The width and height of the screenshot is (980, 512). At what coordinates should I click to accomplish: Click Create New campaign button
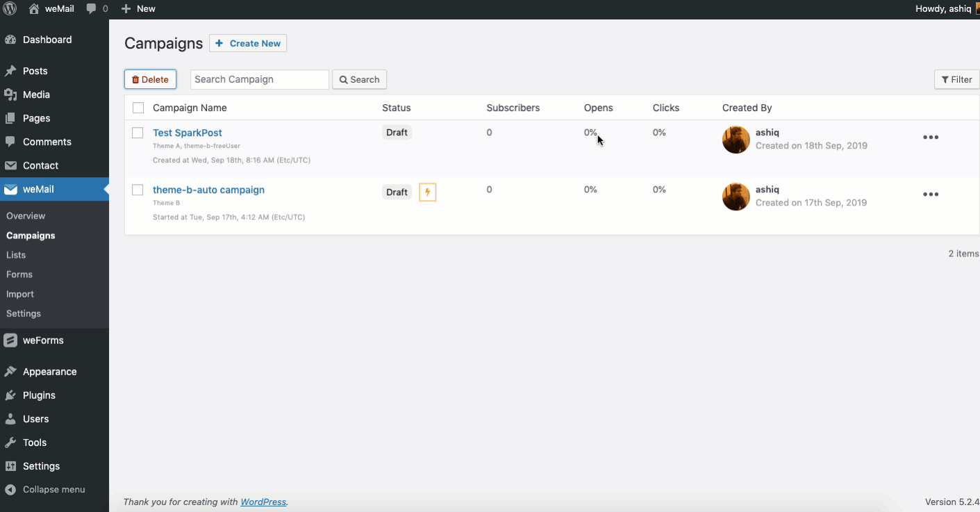(248, 43)
